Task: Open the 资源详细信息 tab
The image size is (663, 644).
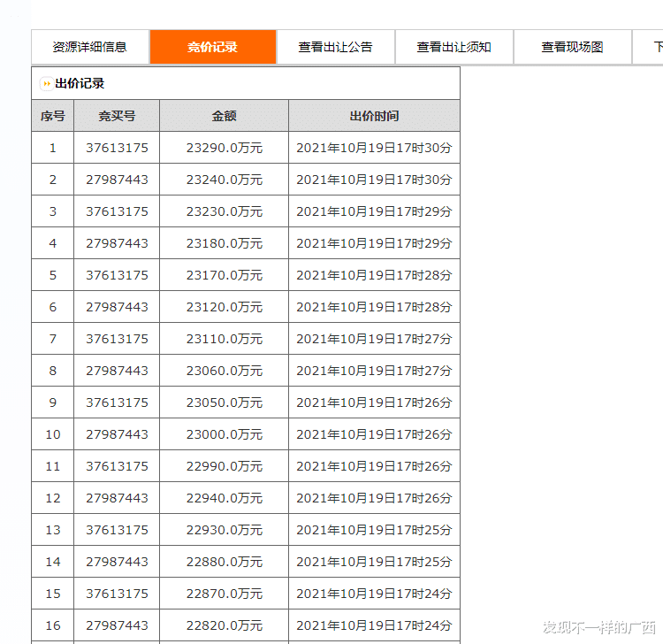Action: point(90,47)
